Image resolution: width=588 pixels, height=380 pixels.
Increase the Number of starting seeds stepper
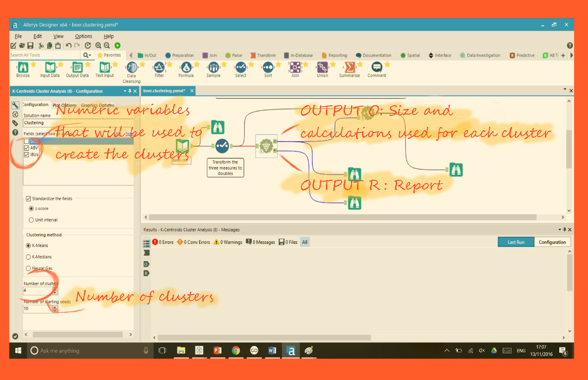click(x=55, y=306)
